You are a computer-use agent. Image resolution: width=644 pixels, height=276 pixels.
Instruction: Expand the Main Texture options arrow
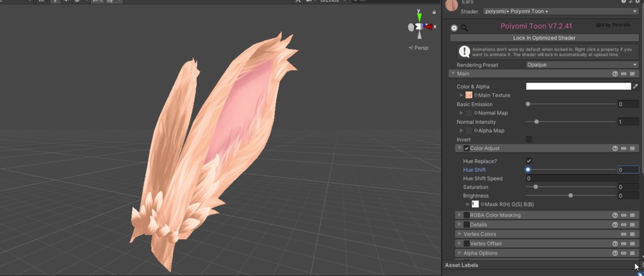pos(461,96)
